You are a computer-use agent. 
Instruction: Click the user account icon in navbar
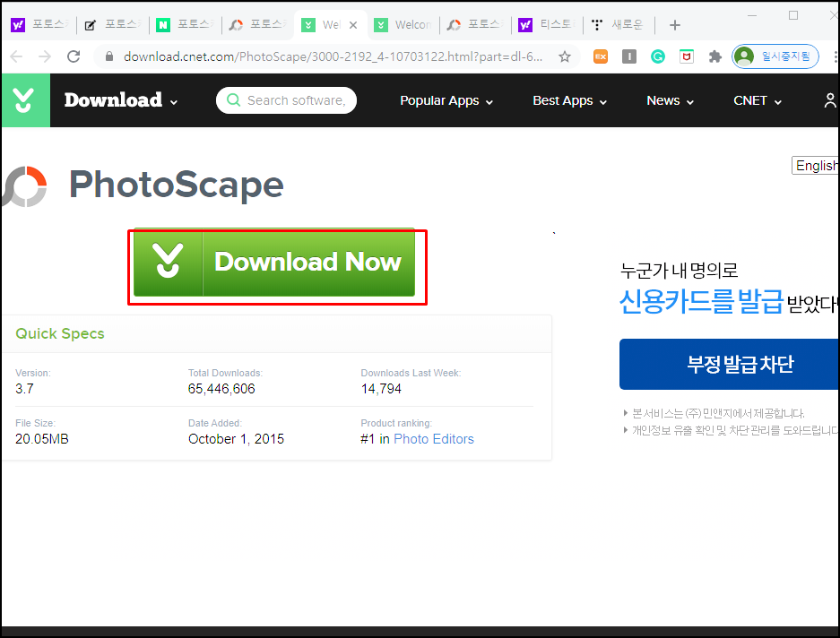pyautogui.click(x=830, y=100)
